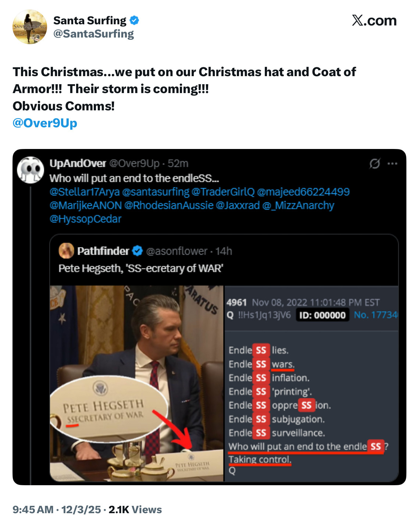Click the 2.1K Views count

(135, 509)
